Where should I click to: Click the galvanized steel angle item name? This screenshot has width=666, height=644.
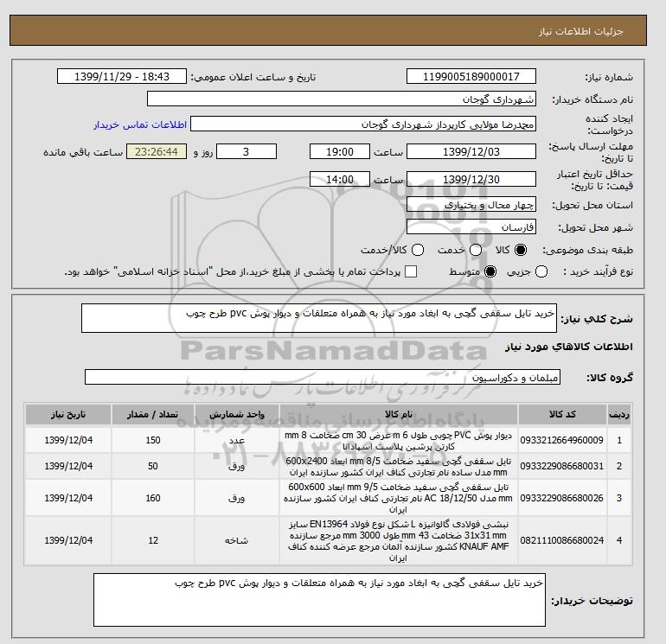tap(399, 541)
